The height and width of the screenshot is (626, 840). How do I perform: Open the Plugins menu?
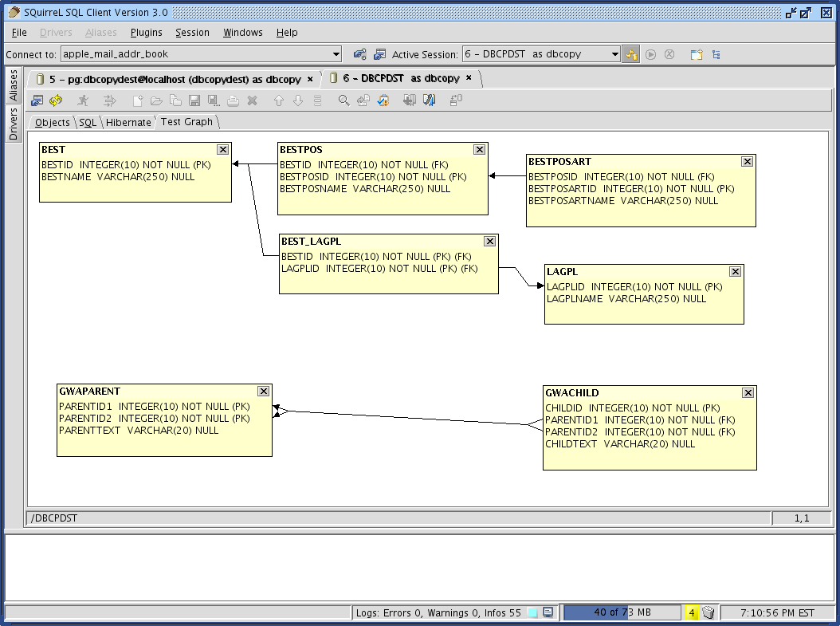[x=146, y=33]
